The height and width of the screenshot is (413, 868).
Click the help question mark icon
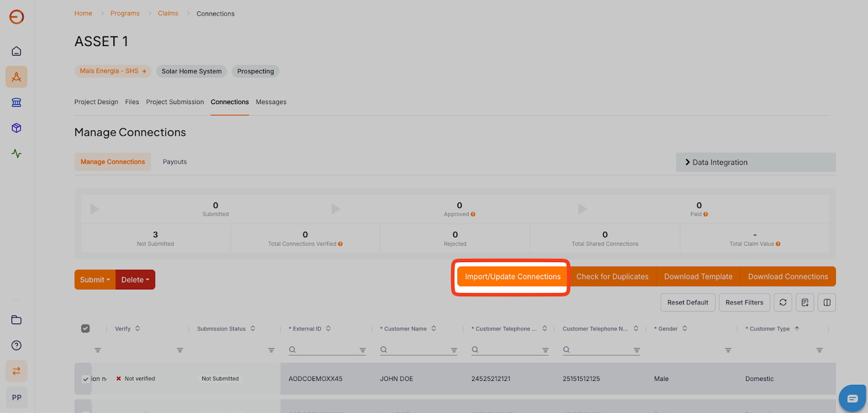(x=16, y=346)
